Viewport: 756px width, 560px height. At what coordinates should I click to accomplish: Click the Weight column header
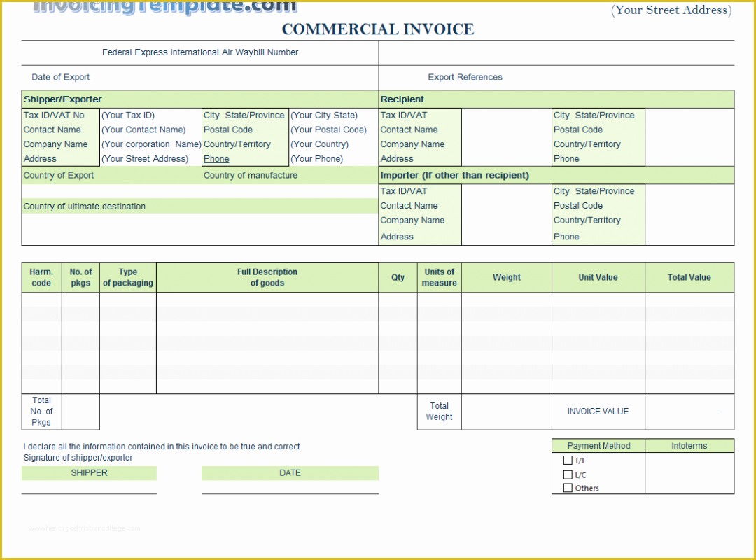tap(506, 277)
